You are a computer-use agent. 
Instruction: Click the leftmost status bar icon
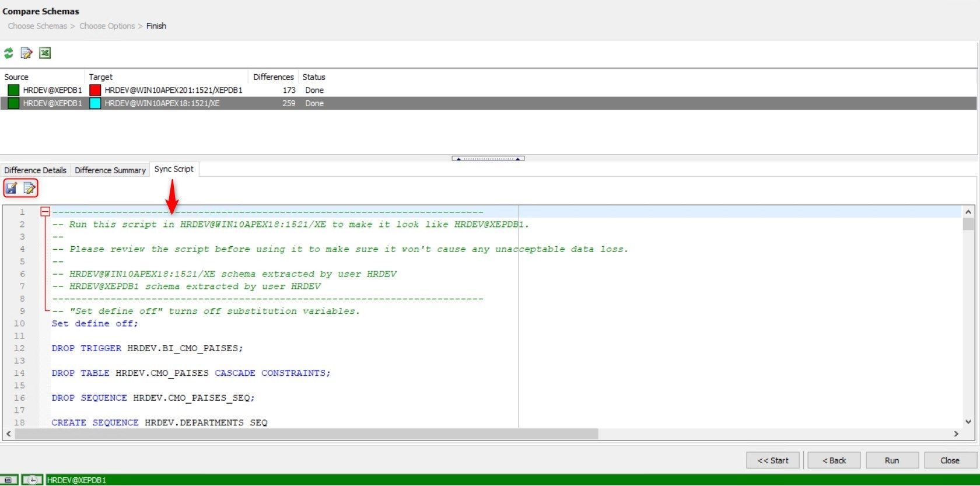8,480
